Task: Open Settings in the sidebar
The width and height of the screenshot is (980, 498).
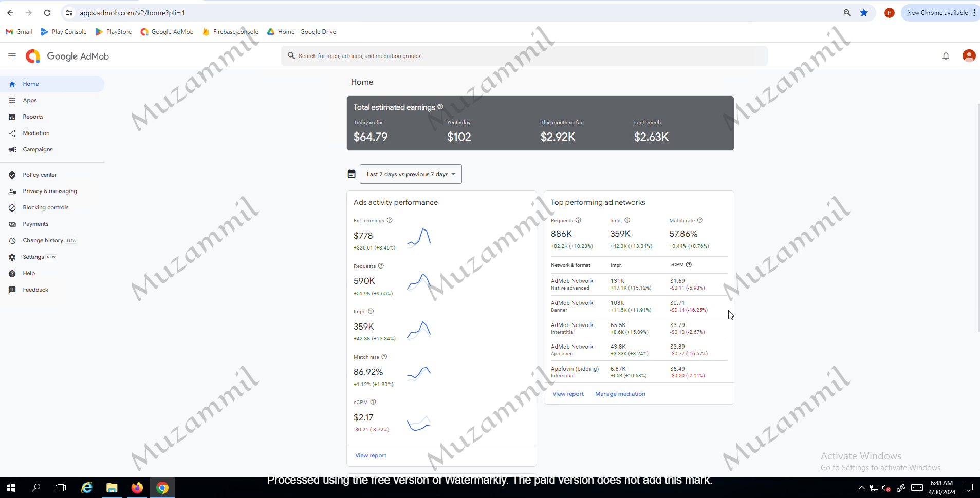Action: 52,257
